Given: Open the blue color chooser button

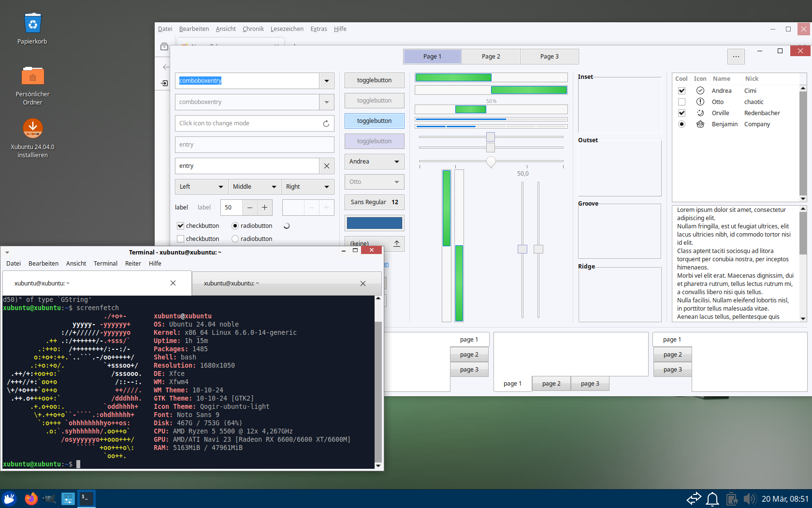Looking at the screenshot, I should point(374,223).
